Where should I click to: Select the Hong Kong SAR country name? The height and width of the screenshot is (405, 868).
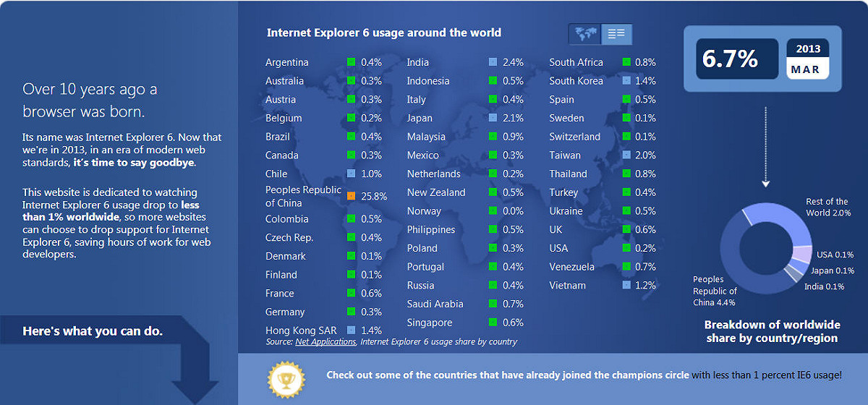301,331
